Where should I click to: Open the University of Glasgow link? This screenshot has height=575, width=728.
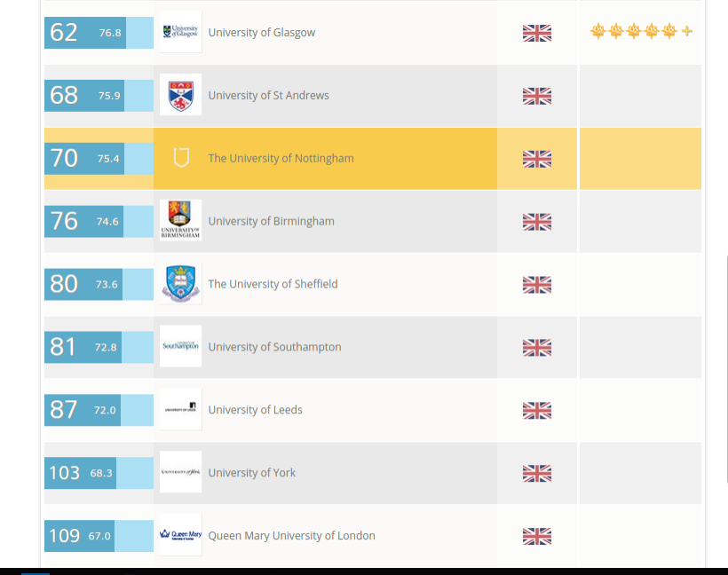(x=261, y=33)
